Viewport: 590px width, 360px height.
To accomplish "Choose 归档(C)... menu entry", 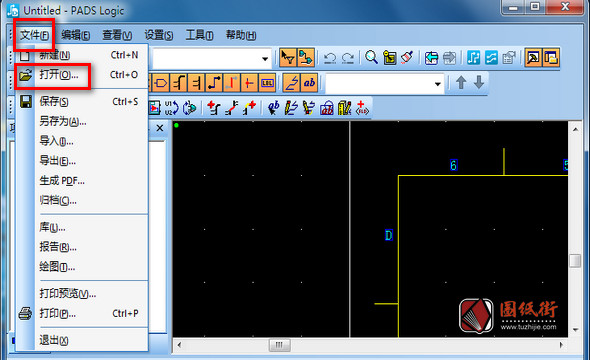I will pos(82,201).
